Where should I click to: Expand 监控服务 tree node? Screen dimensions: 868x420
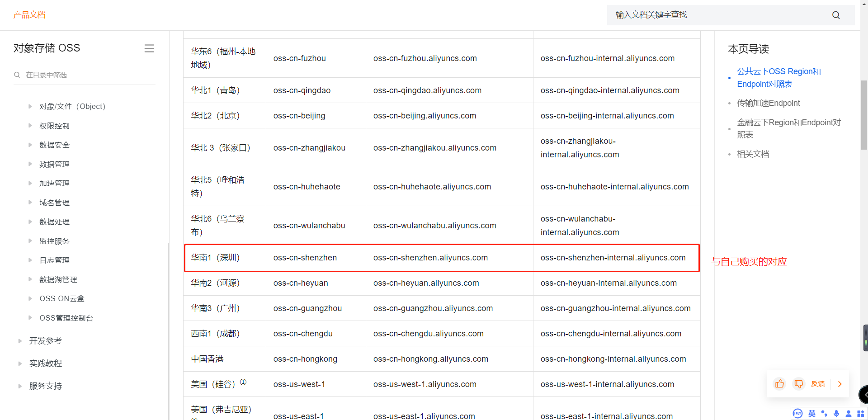click(30, 241)
